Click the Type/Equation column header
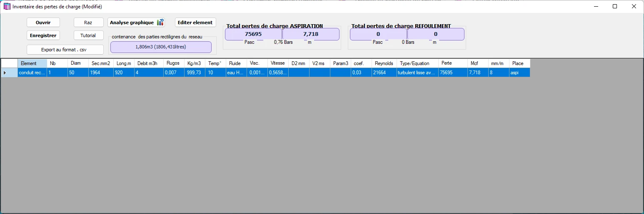 click(417, 63)
